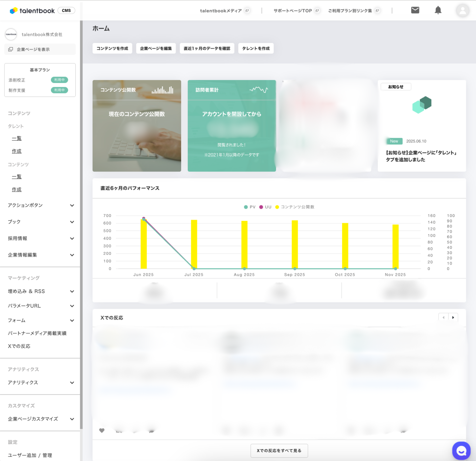
Task: Go to previous X reaction slide
Action: 443,317
